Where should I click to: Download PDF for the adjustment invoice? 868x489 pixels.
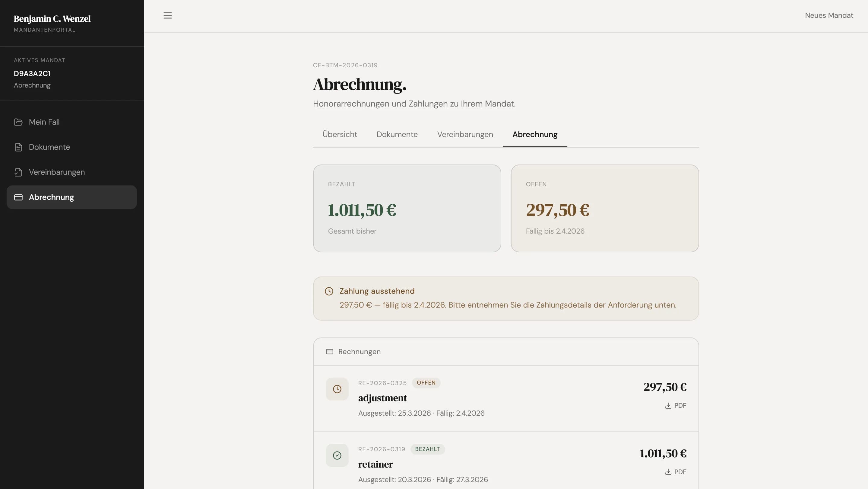676,405
